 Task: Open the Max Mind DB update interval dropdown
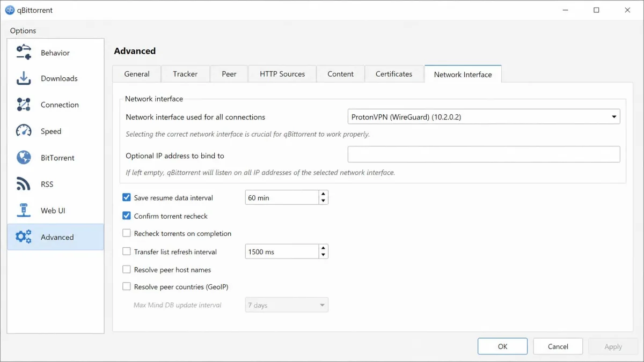tap(287, 305)
